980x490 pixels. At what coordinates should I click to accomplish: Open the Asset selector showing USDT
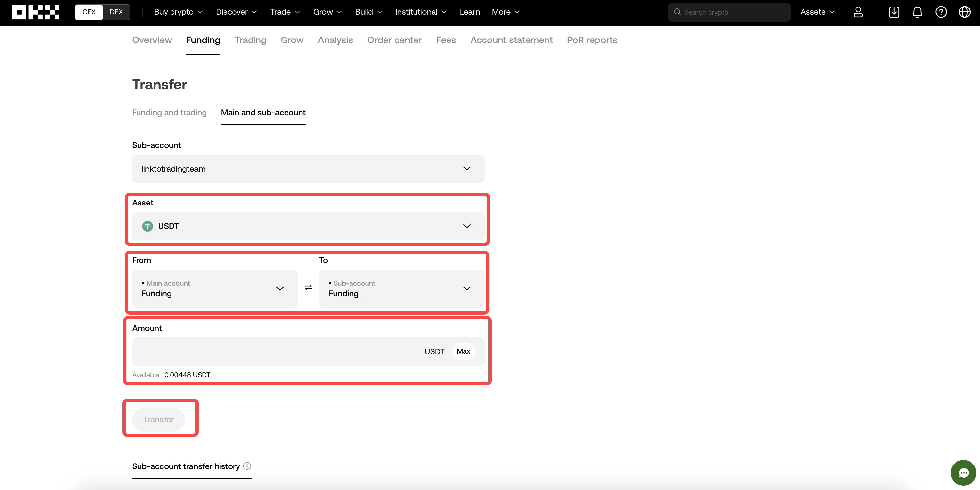[x=308, y=226]
